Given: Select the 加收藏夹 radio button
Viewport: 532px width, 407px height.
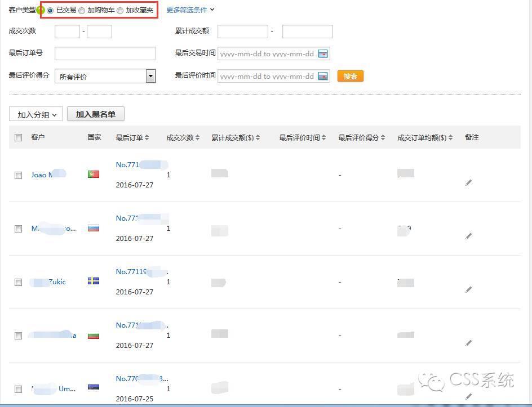Looking at the screenshot, I should [120, 11].
